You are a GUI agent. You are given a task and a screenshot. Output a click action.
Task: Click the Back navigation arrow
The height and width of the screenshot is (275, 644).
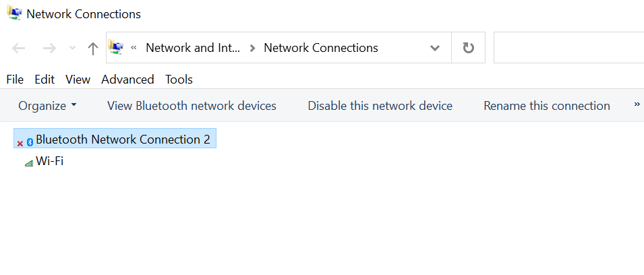[19, 48]
